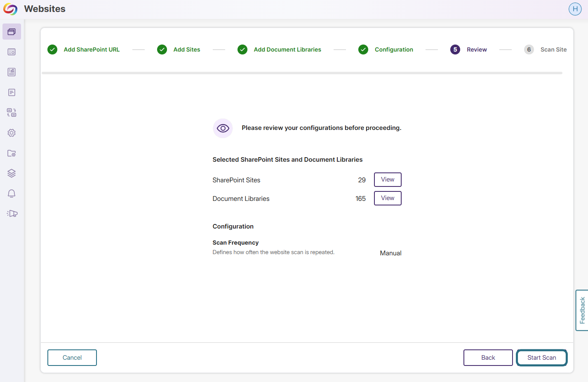Click Document Libraries count 165
This screenshot has height=382, width=588.
point(360,198)
